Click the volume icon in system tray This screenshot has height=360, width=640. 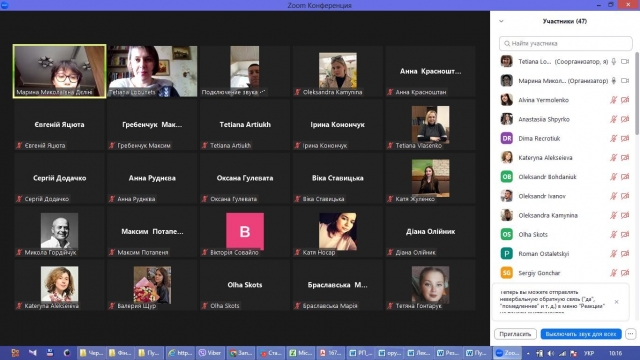(551, 353)
